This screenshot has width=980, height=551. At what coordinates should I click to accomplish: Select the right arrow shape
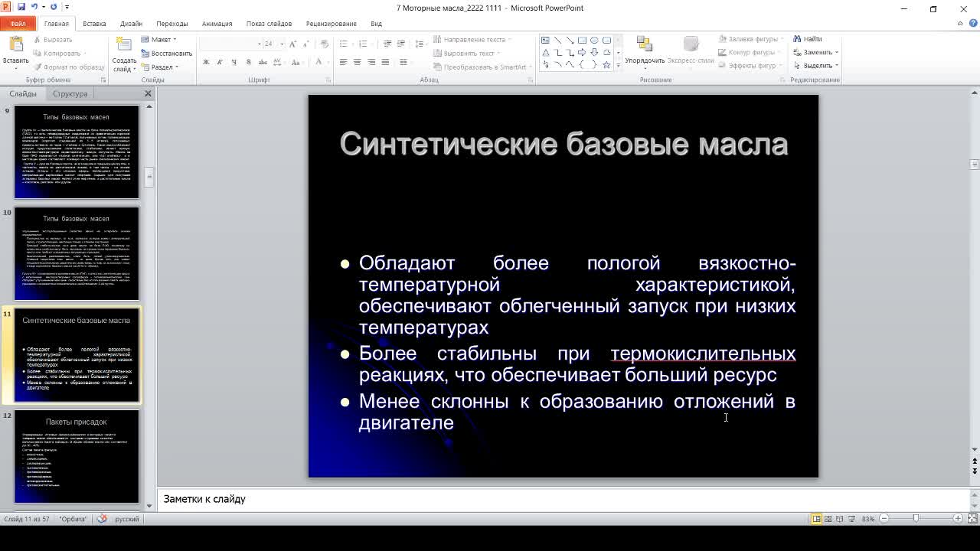582,53
